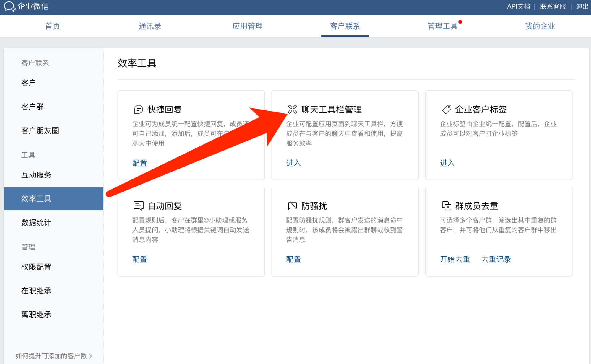Screen dimensions: 591x364
Task: Click the 自动回复 message icon
Action: [x=138, y=206]
